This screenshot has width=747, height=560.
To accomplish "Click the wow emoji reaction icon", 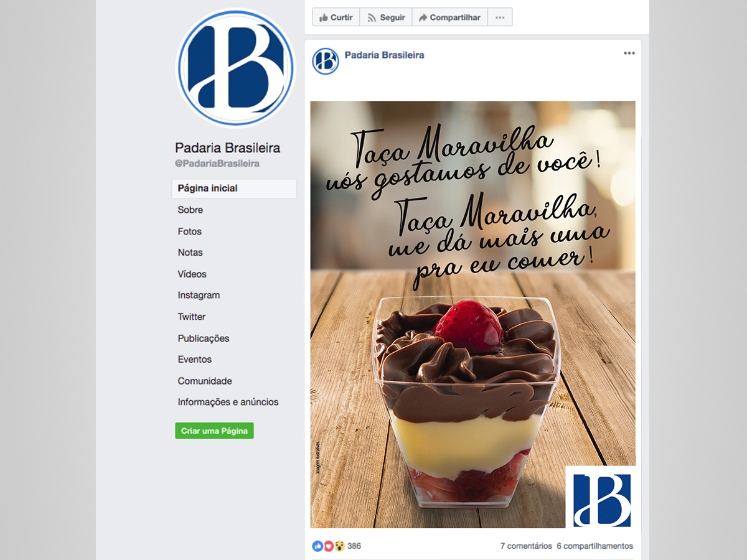I will coord(340,546).
